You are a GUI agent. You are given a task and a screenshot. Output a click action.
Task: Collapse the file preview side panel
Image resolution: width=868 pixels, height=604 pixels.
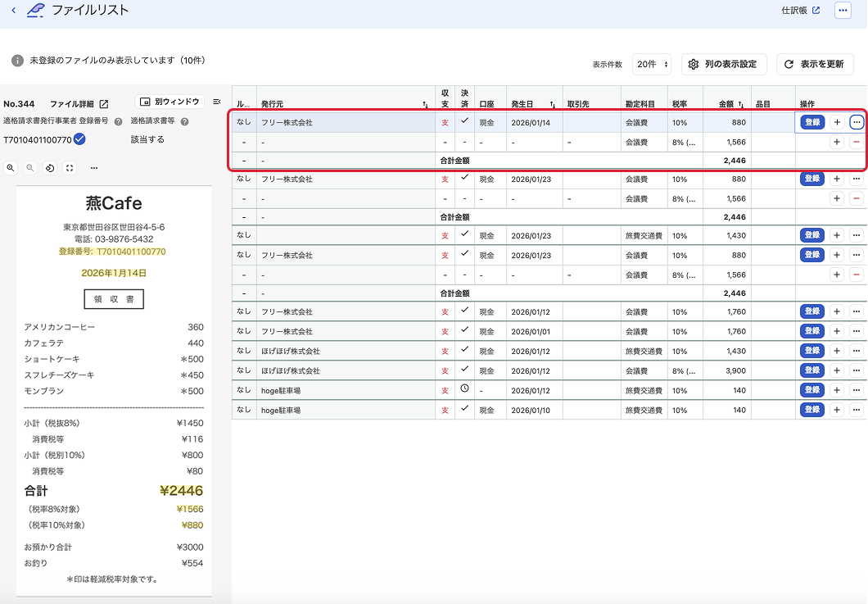coord(217,102)
